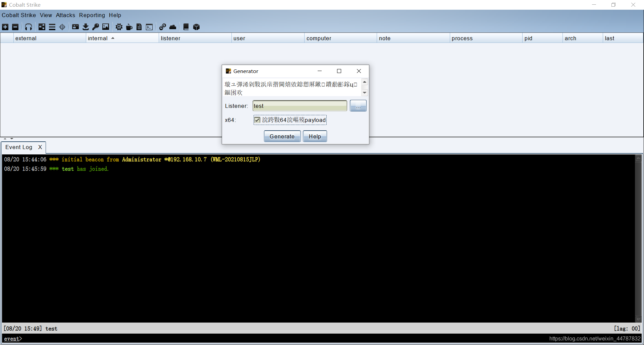Open the Attacks menu
Screen dimensions: 644x345
coord(65,15)
